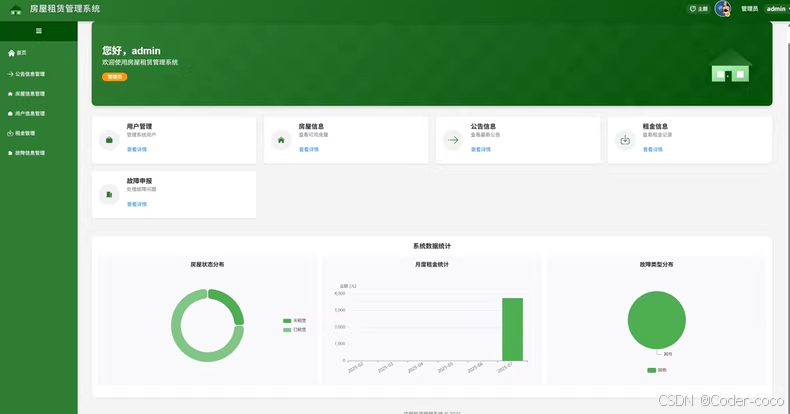Image resolution: width=790 pixels, height=414 pixels.
Task: Click the 4,000 value on bar chart axis
Action: click(x=340, y=293)
